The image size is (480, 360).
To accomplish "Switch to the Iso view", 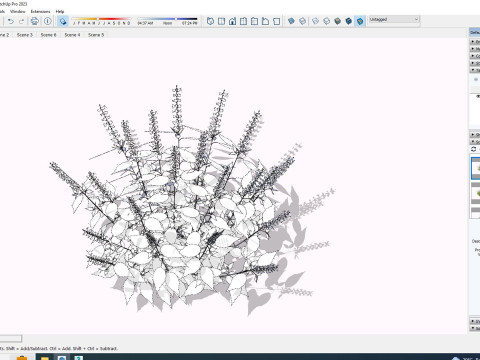I will [210, 21].
